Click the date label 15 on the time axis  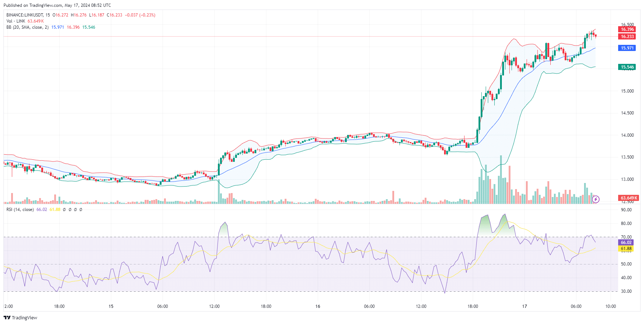click(x=111, y=306)
